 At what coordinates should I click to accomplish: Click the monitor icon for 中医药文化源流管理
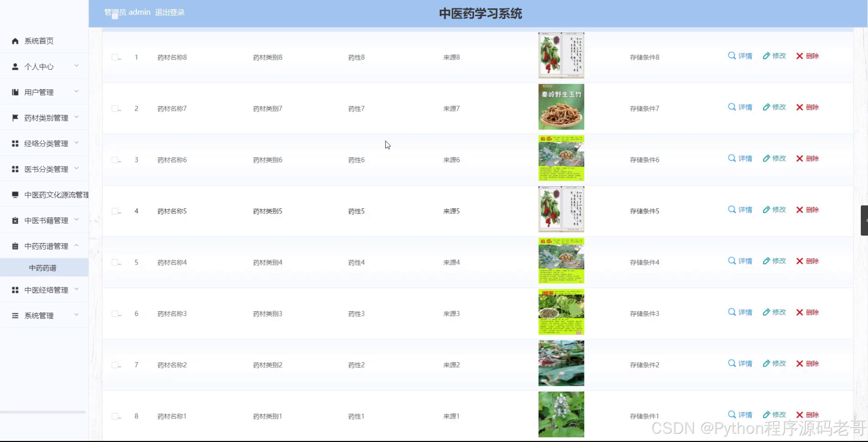point(15,195)
